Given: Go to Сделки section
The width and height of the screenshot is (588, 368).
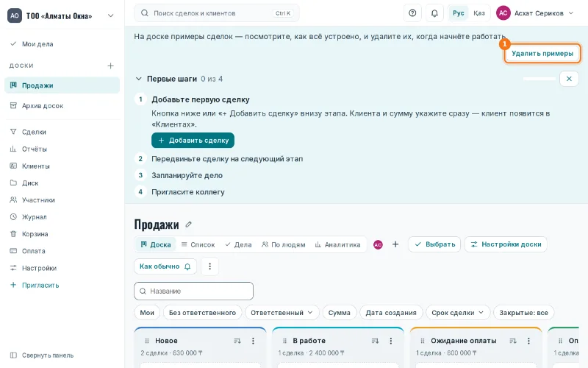Looking at the screenshot, I should click(x=62, y=132).
